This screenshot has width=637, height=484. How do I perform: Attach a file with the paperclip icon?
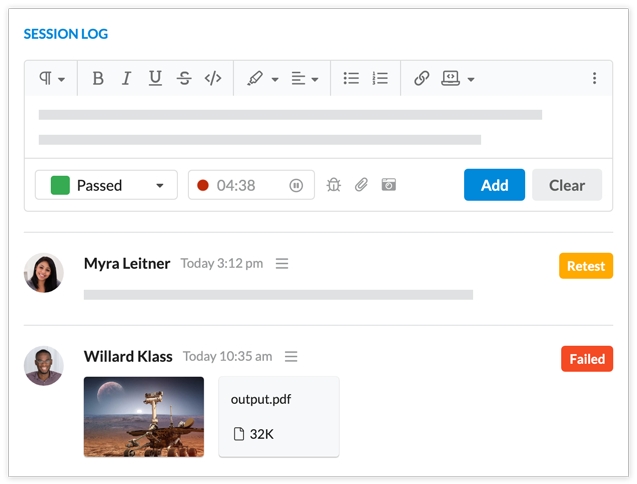tap(361, 185)
